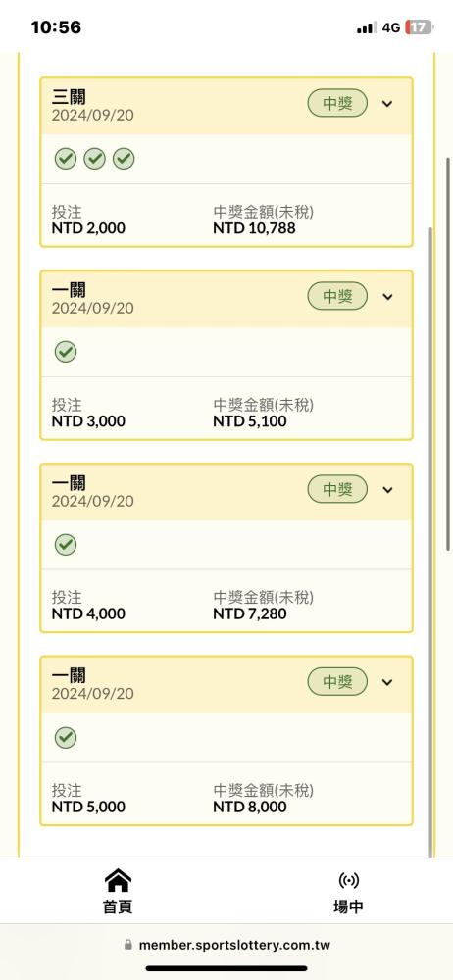
Task: Click the vertical scrollbar on the right edge
Action: click(448, 353)
